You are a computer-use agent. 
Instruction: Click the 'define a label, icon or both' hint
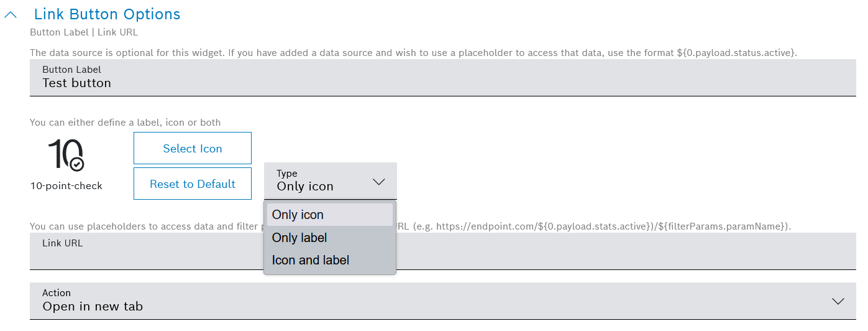(x=125, y=123)
